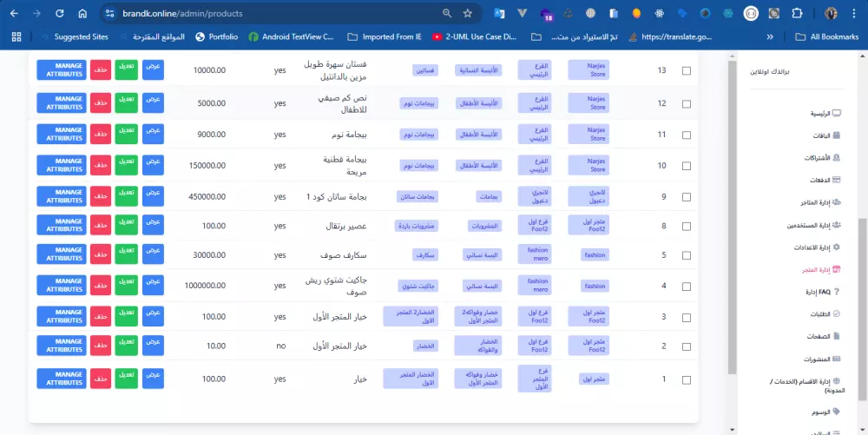Check the box for product 5
Screen dimensions: 868x435
[x=687, y=255]
